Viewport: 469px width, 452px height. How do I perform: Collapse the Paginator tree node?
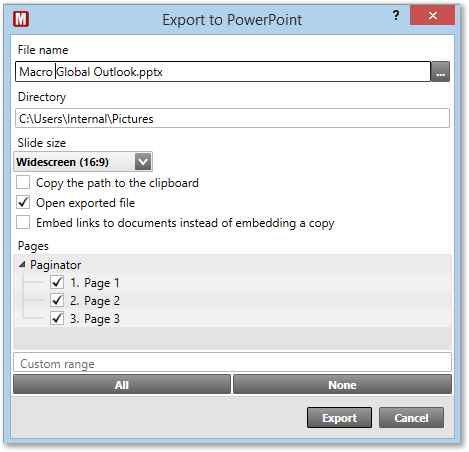(22, 265)
